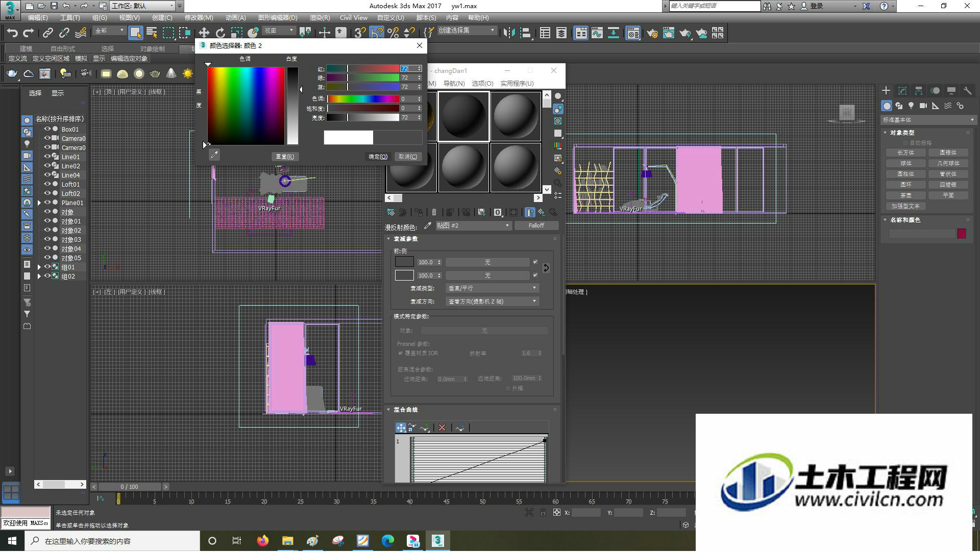The width and height of the screenshot is (980, 552).
Task: Toggle visibility of 对象03
Action: (47, 239)
